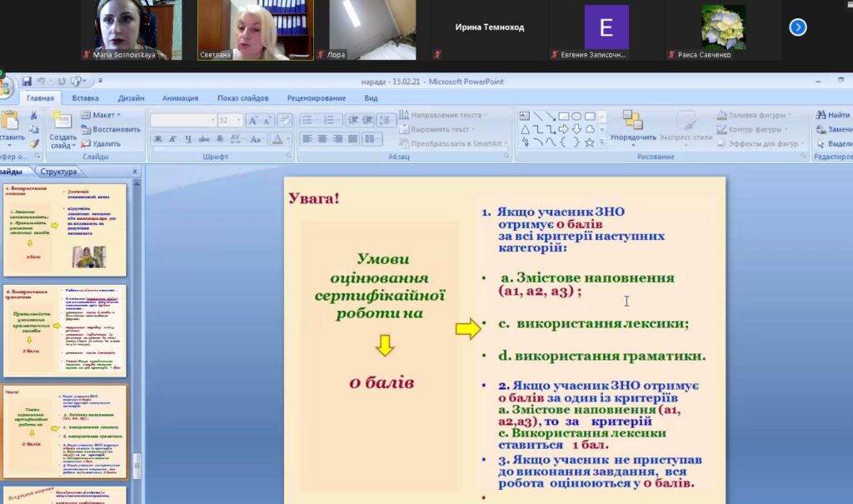Select the text box shape in gallery
Image resolution: width=853 pixels, height=504 pixels.
(x=525, y=116)
